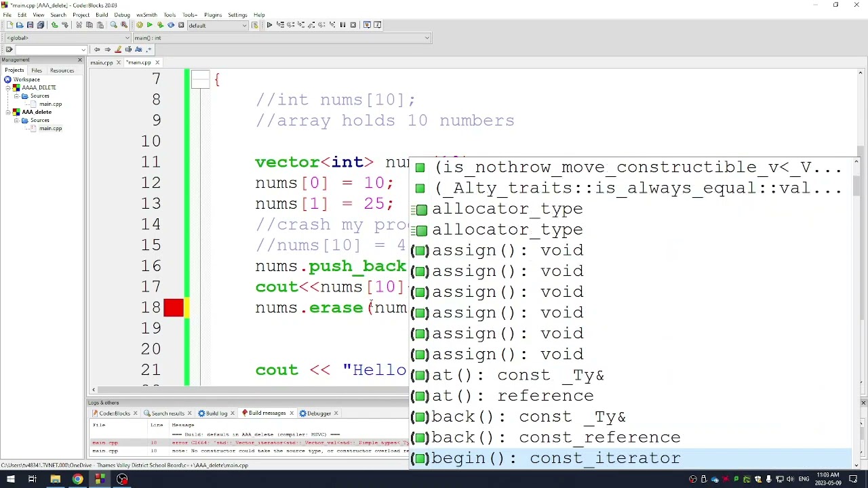868x488 pixels.
Task: Click the Rebuild icon
Action: [x=171, y=25]
